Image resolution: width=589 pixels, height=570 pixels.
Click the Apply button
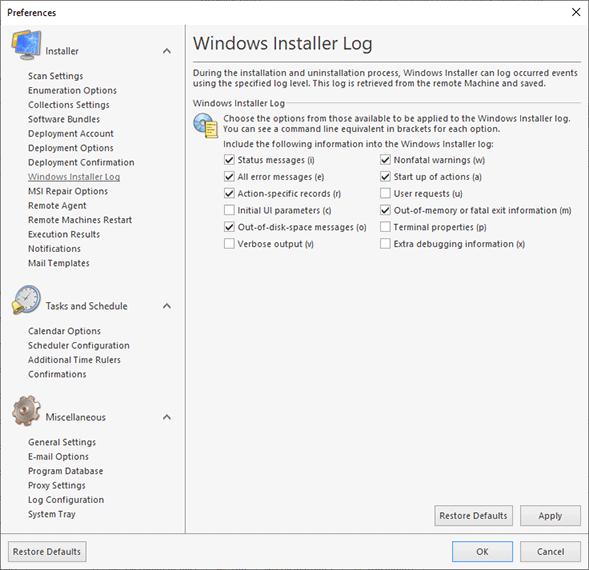coord(550,516)
